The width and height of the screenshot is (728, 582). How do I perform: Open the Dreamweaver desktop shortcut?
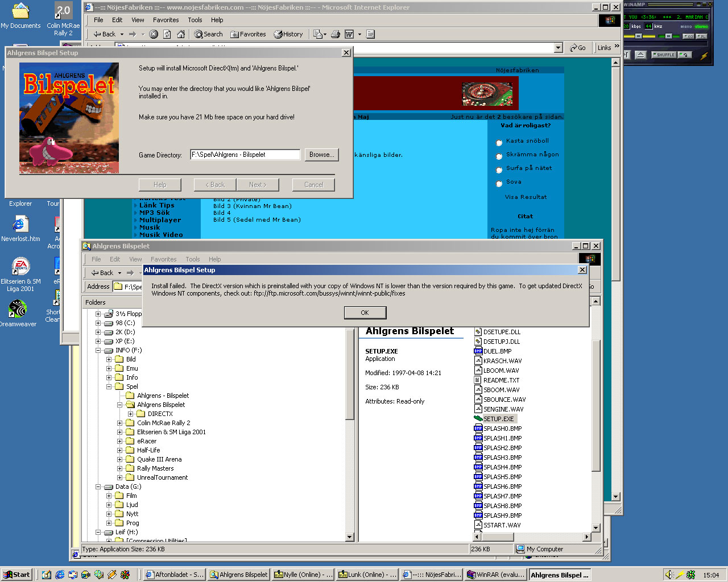click(18, 310)
